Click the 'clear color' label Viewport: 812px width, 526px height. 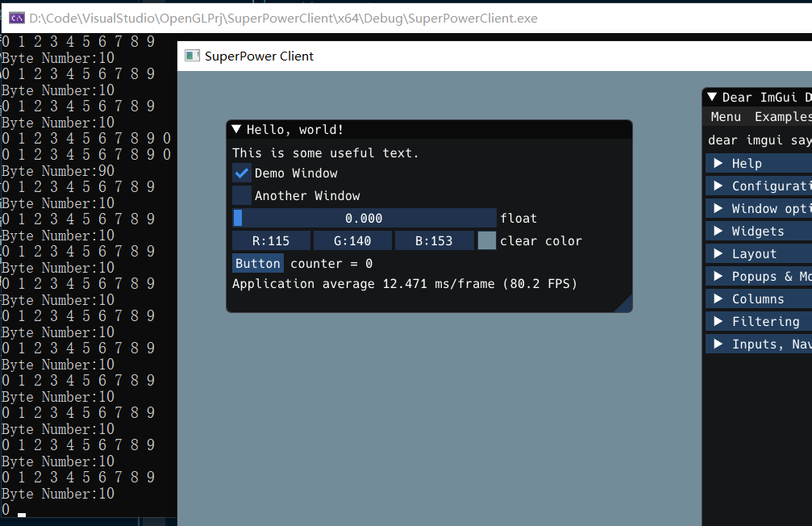point(541,241)
